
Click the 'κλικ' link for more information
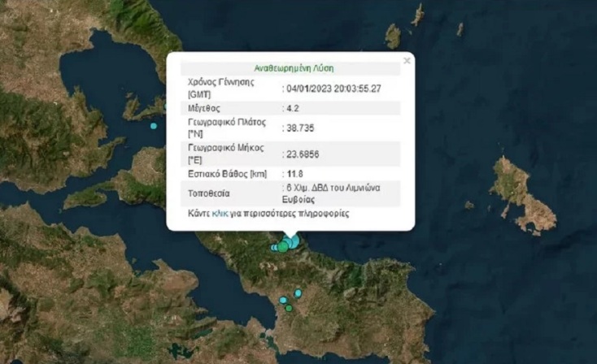[x=219, y=214]
